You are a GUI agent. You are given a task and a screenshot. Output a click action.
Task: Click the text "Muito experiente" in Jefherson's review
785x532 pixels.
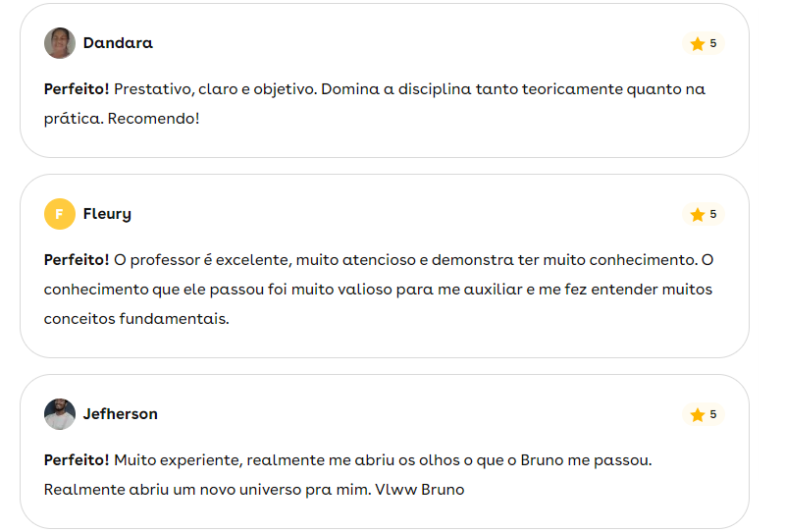point(176,460)
